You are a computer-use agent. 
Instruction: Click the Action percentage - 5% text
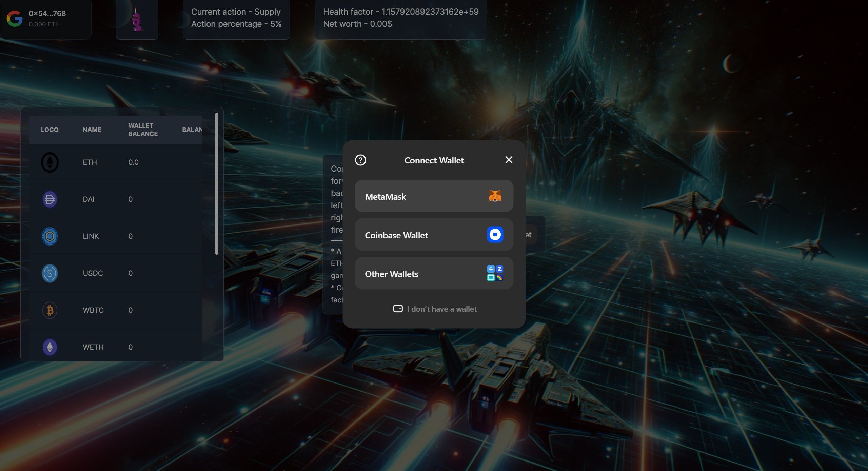236,24
